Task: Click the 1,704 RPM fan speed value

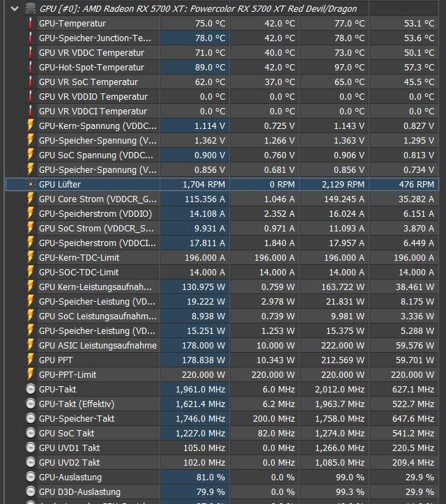Action: tap(203, 185)
